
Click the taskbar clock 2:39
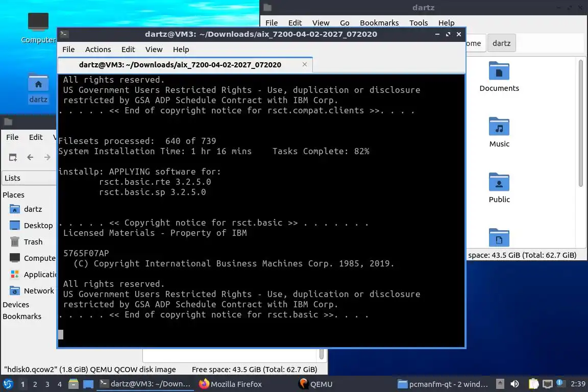[577, 384]
